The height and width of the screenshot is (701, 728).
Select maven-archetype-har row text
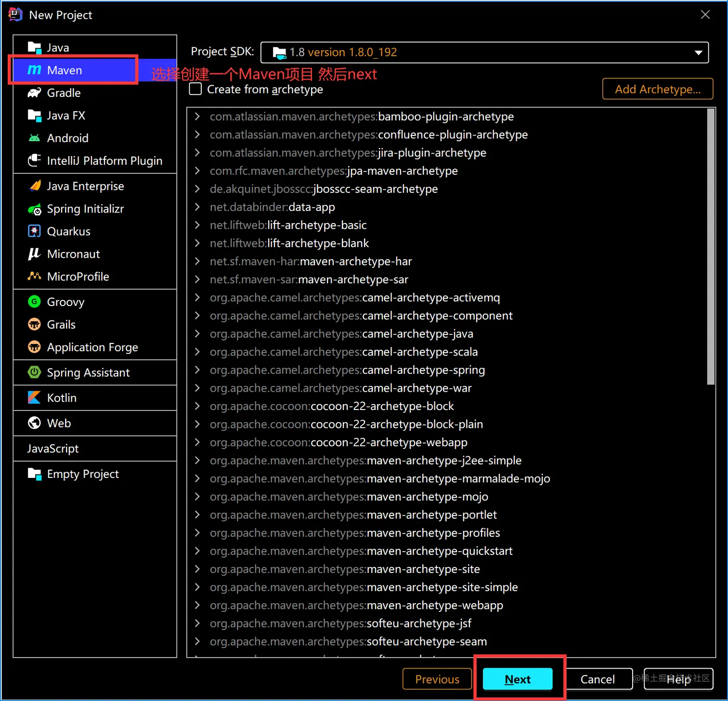coord(311,262)
